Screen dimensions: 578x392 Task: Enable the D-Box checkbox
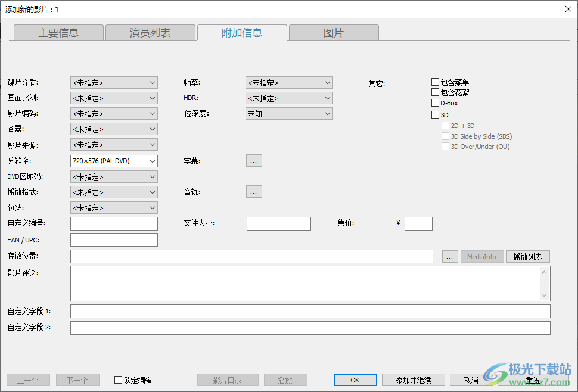[x=435, y=104]
